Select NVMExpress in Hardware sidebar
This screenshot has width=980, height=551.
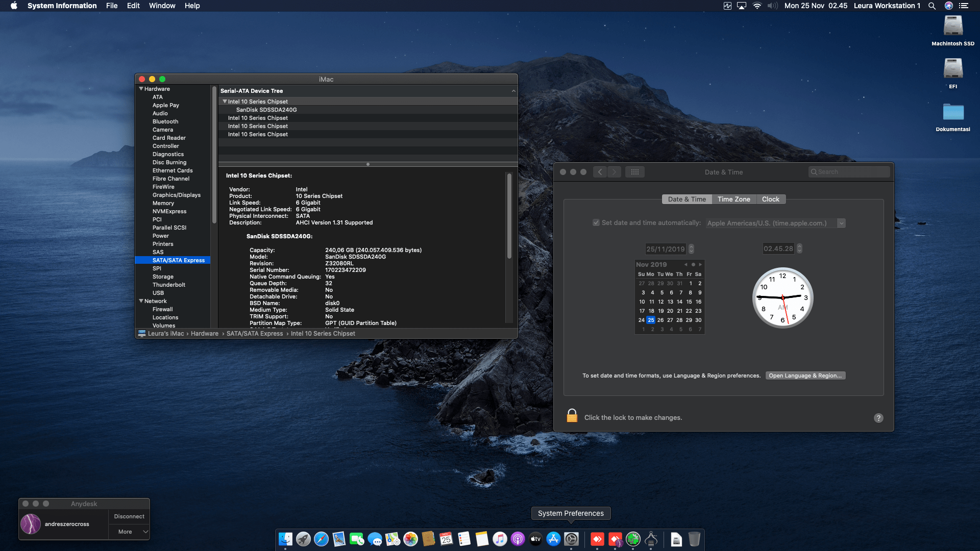coord(169,211)
